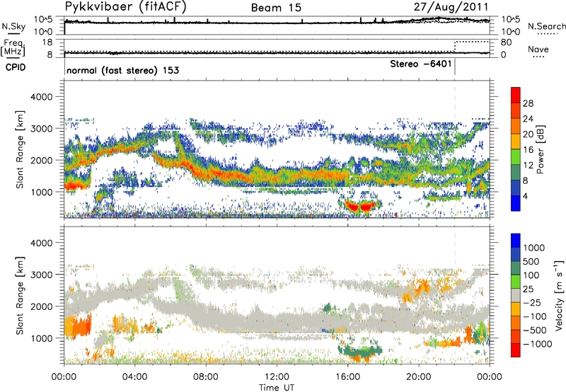
Task: Click the 'CPID' label
Action: pos(16,67)
